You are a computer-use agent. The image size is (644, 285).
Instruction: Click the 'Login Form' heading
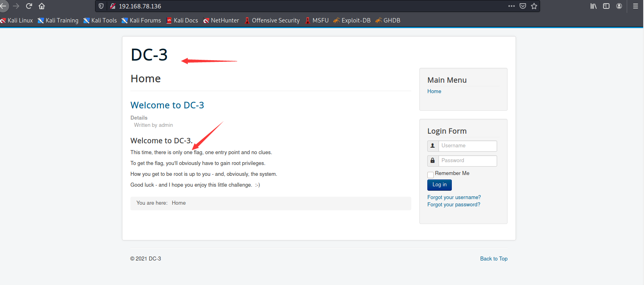coord(447,131)
